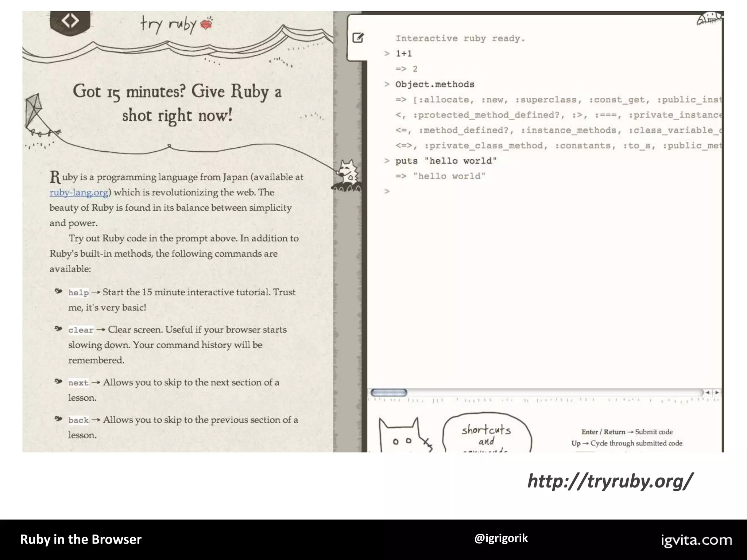Viewport: 747px width, 560px height.
Task: Click igvita.com in the footer
Action: click(696, 540)
